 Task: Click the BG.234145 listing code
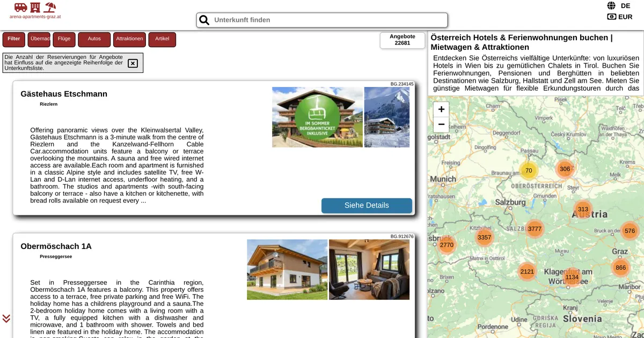coord(402,84)
